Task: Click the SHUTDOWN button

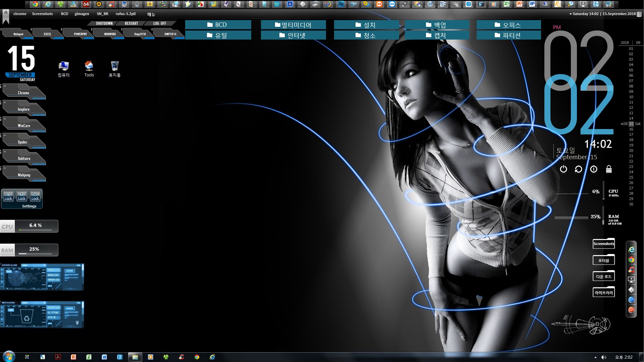Action: 104,23
